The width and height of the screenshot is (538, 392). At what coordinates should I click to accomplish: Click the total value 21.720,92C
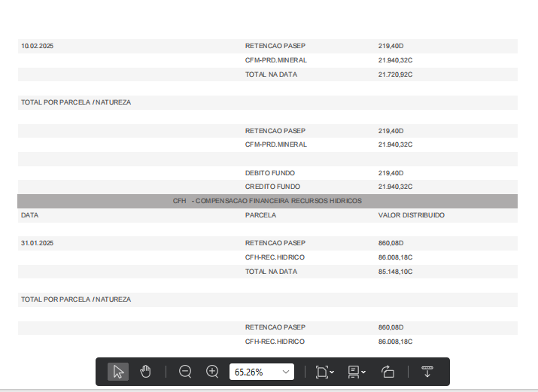click(395, 74)
